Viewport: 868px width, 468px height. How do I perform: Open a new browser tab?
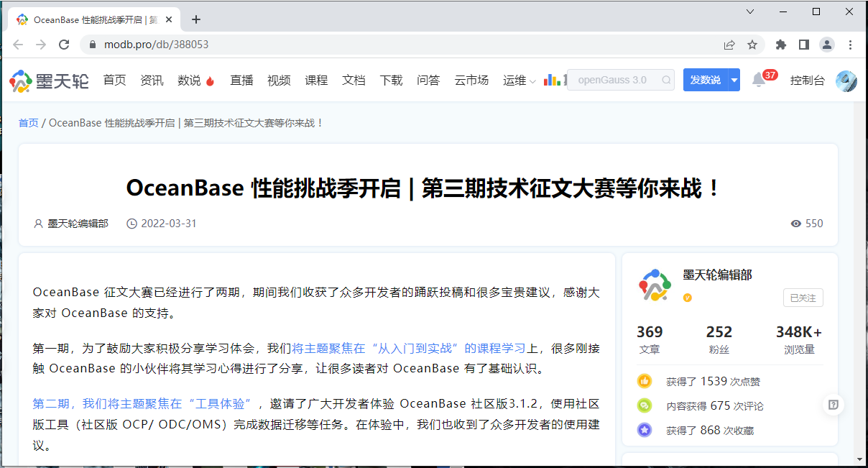coord(196,19)
